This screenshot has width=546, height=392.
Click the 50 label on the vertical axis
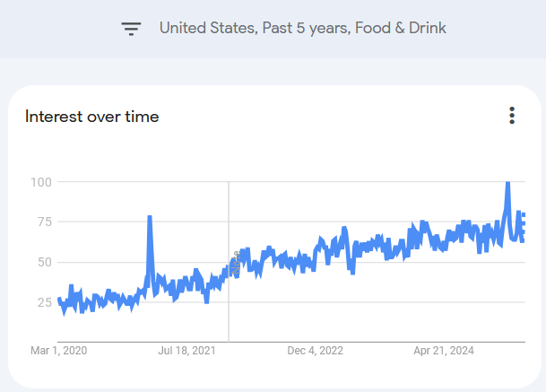[x=42, y=263]
